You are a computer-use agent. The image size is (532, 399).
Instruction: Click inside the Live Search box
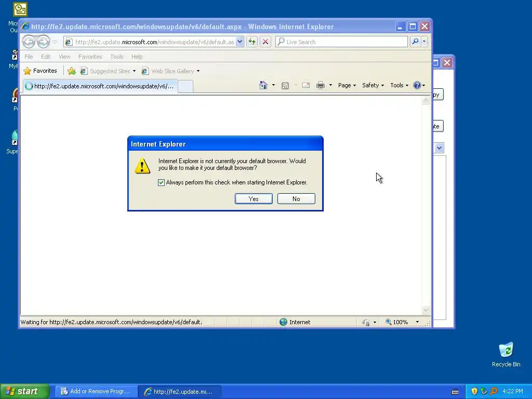[342, 42]
